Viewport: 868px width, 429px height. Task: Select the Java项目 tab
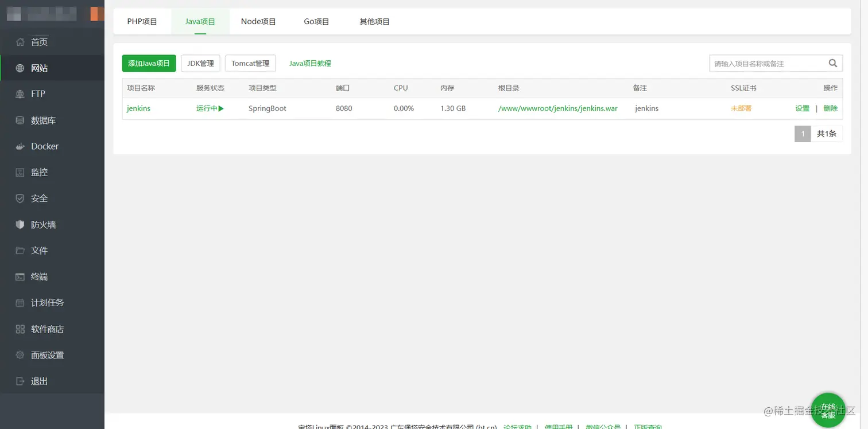pos(200,22)
